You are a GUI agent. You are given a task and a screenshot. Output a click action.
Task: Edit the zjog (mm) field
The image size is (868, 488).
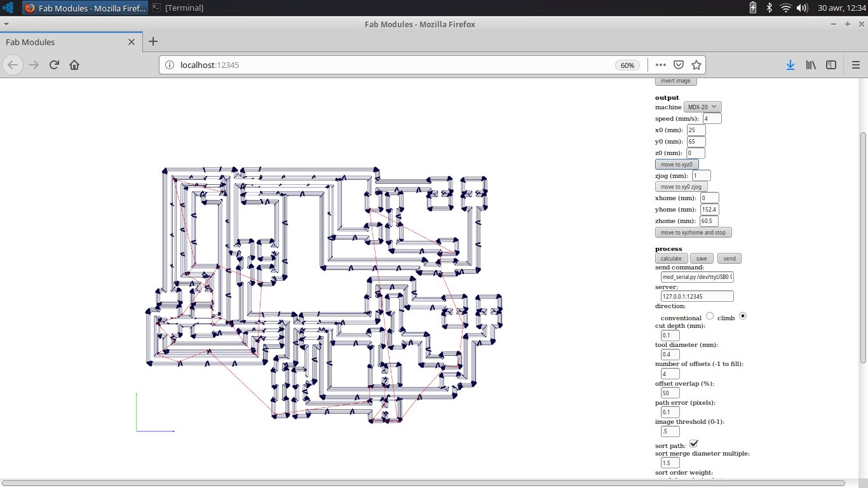coord(702,175)
